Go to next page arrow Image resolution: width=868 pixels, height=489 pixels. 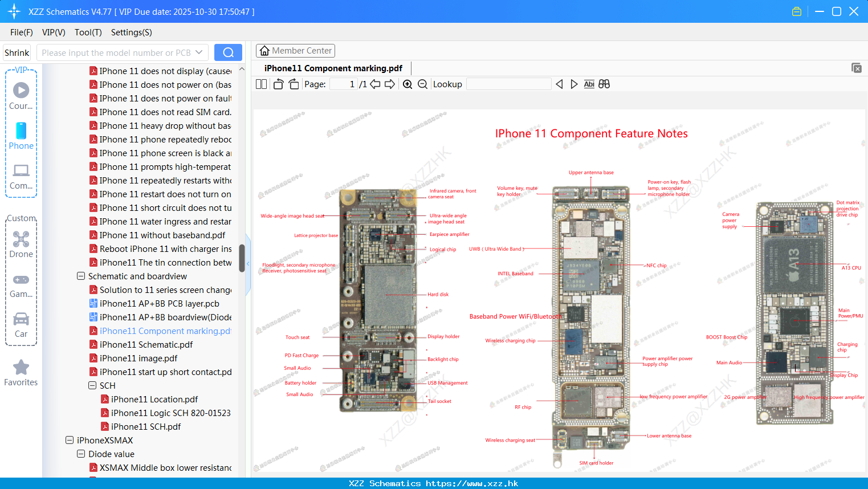tap(390, 84)
